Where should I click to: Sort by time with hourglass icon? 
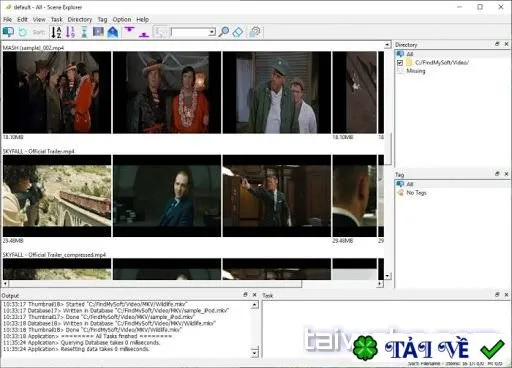pyautogui.click(x=84, y=32)
